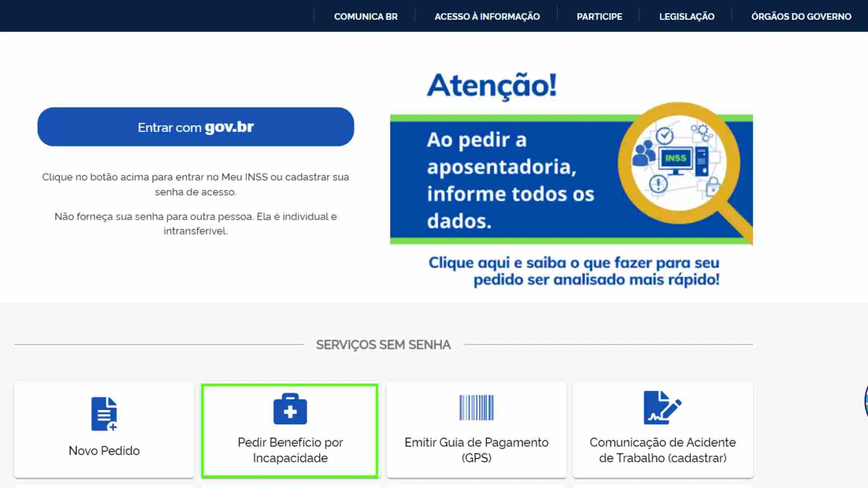The width and height of the screenshot is (868, 488).
Task: Open Emitir Guia de Pagamento (GPS) label
Action: pos(476,450)
